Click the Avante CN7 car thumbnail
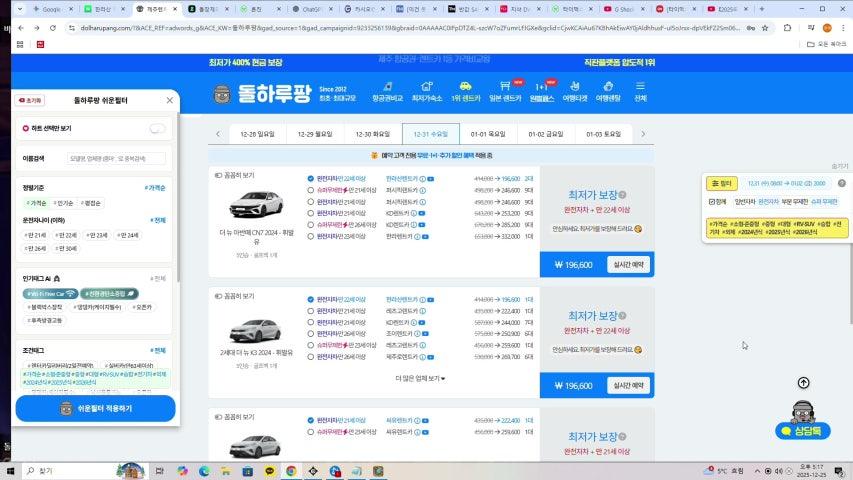The width and height of the screenshot is (853, 480). click(x=256, y=205)
